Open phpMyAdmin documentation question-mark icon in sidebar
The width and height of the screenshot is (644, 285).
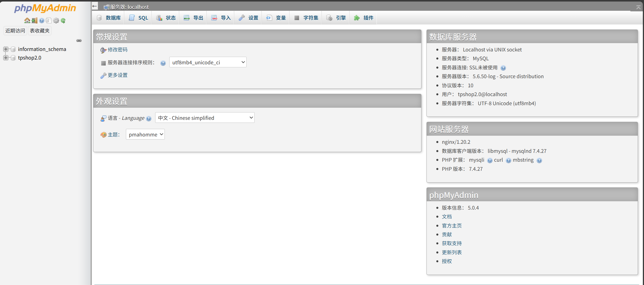coord(42,20)
